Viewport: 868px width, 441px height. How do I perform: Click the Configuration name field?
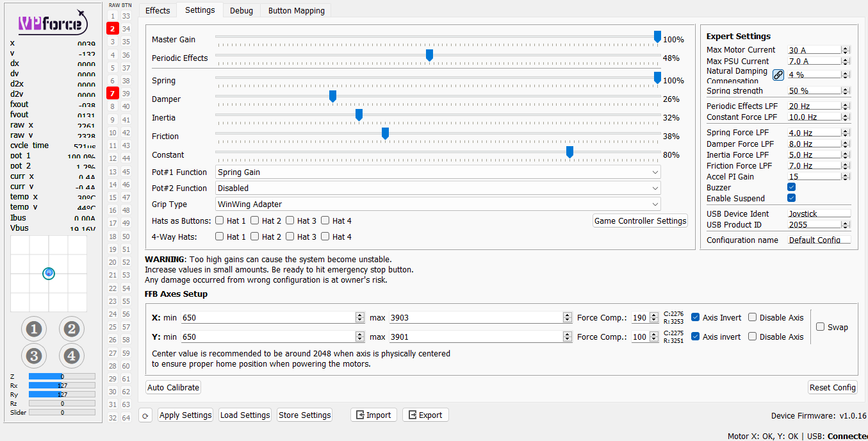819,240
